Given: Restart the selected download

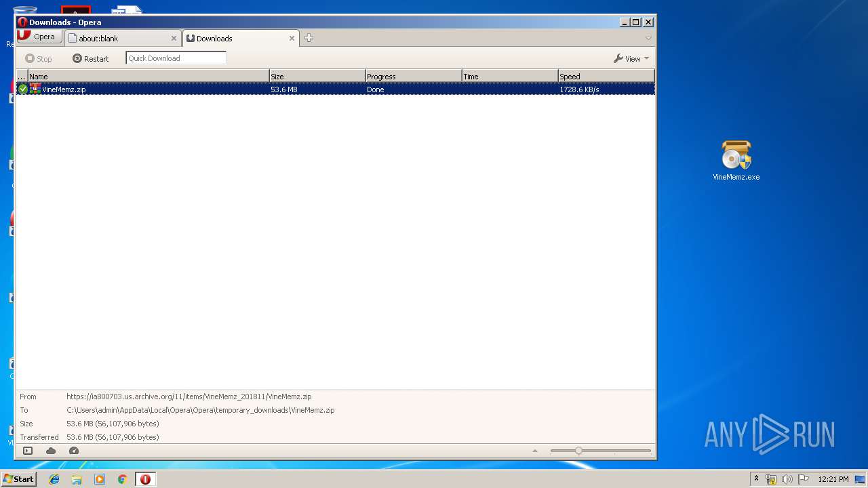Looking at the screenshot, I should pos(91,59).
